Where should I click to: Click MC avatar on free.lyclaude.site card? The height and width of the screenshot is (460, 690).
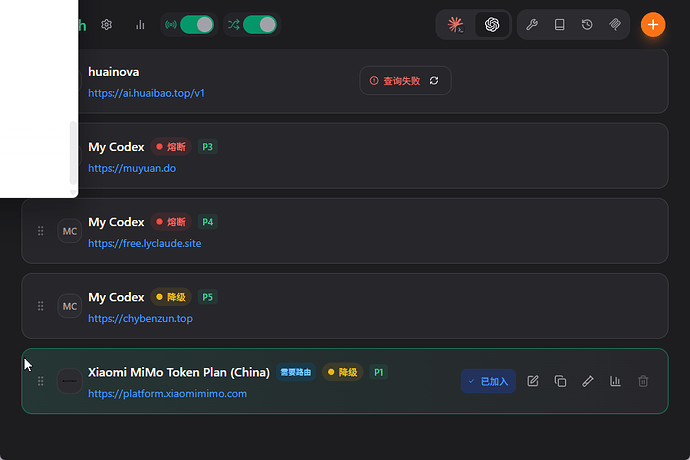pyautogui.click(x=70, y=231)
